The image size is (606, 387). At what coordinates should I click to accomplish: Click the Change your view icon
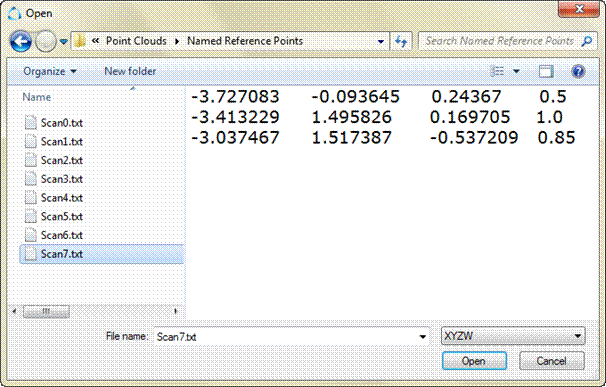click(497, 71)
